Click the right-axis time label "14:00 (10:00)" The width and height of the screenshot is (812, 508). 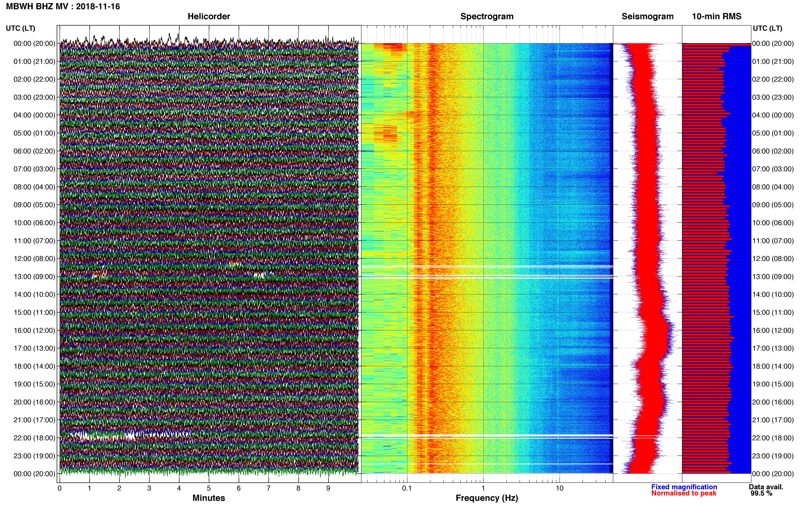coord(773,294)
